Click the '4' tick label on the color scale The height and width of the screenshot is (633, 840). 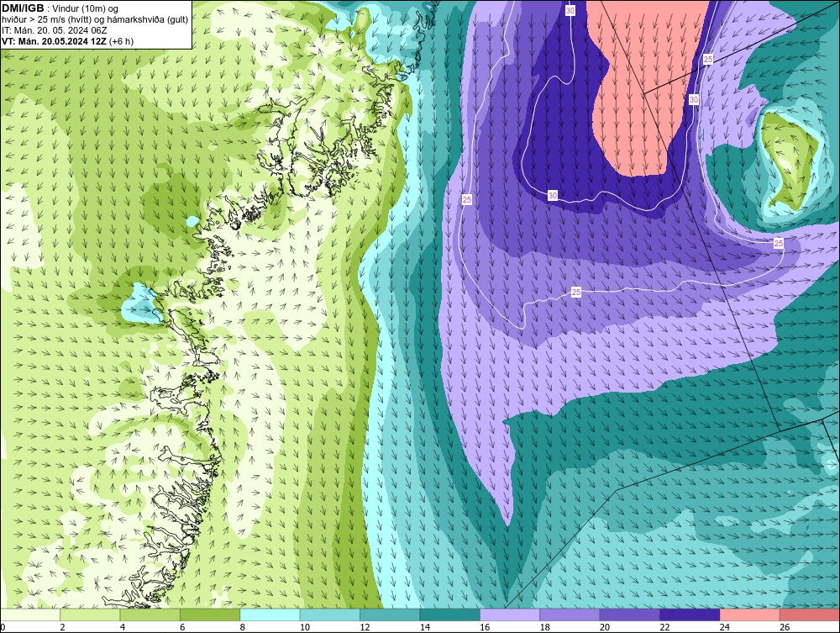point(123,627)
